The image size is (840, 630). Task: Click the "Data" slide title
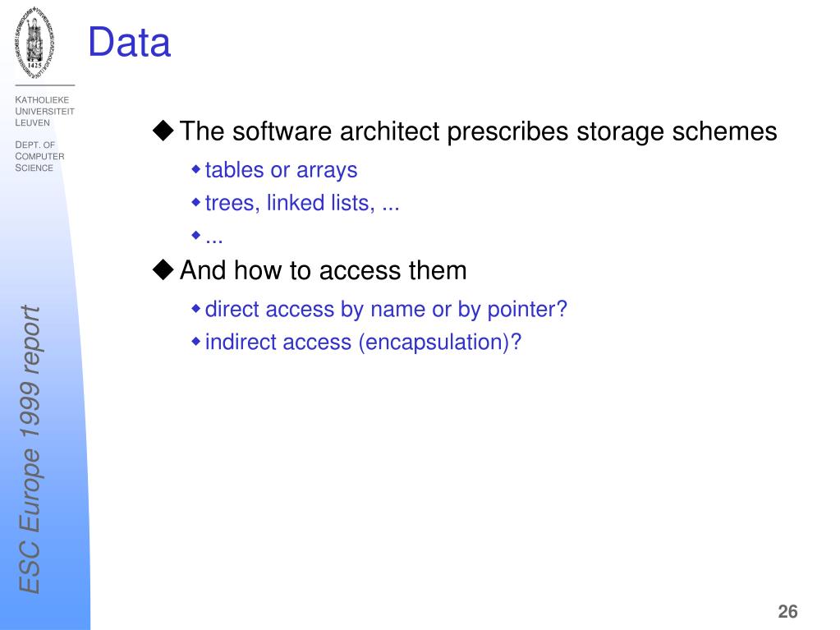coord(129,43)
